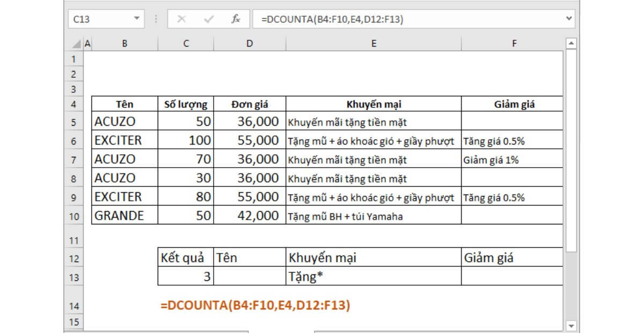644x333 pixels.
Task: Click the vertical scrollbar down arrow
Action: click(571, 325)
